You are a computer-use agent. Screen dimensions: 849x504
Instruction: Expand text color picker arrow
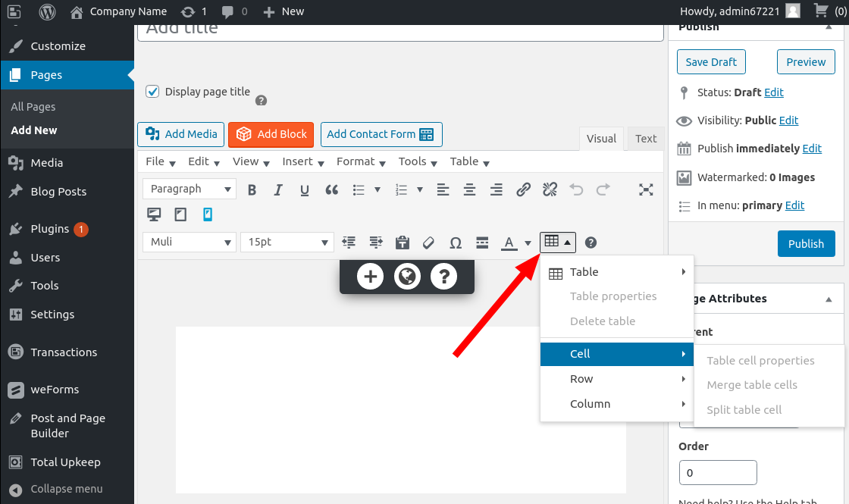[x=528, y=243]
